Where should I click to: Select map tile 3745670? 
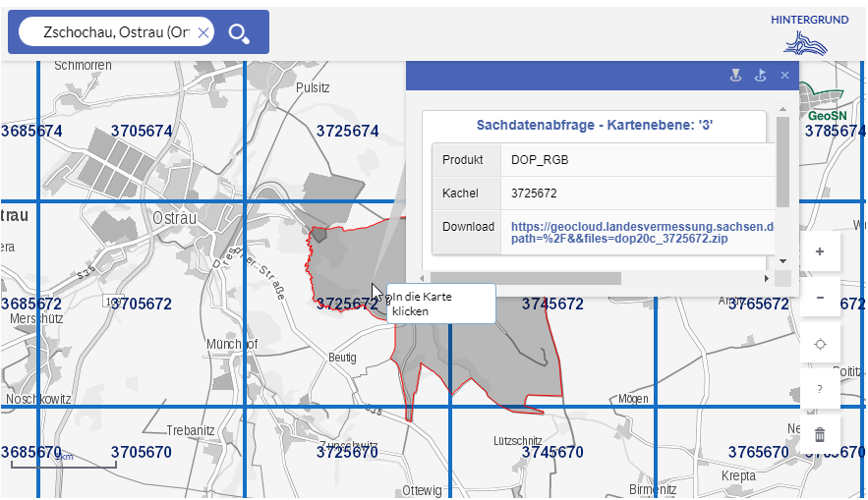coord(552,452)
